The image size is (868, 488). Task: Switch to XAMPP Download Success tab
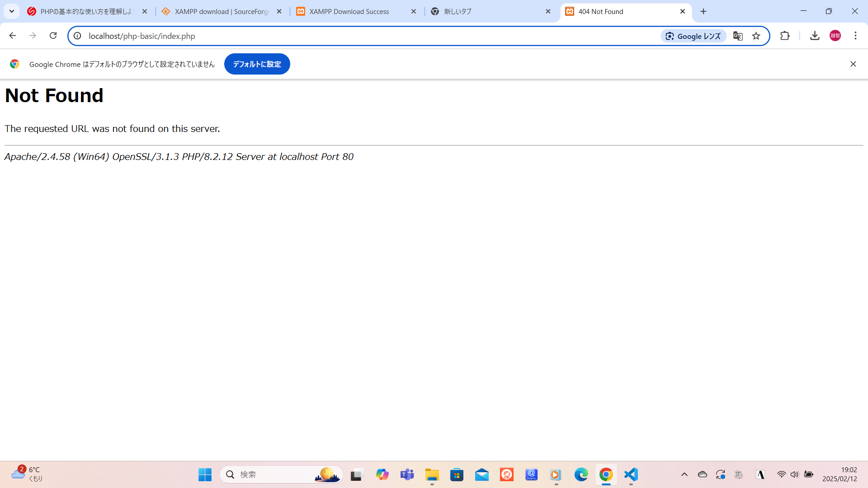[356, 12]
